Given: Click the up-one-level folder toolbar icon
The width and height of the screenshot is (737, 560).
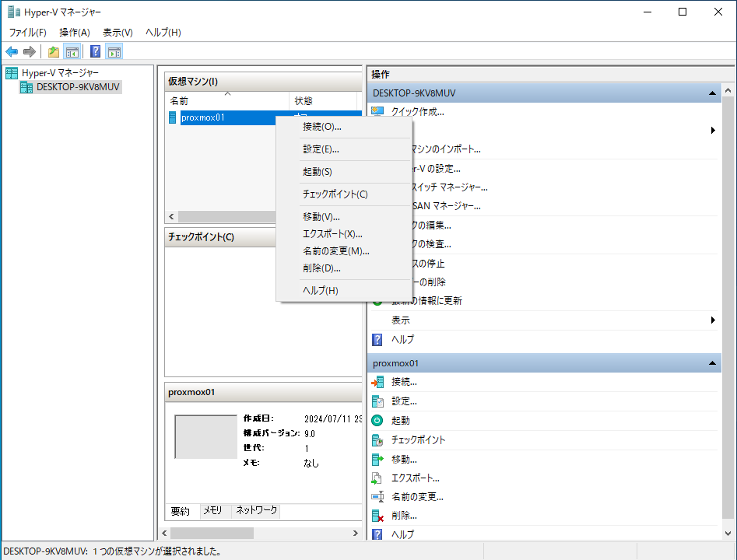Looking at the screenshot, I should click(x=53, y=52).
